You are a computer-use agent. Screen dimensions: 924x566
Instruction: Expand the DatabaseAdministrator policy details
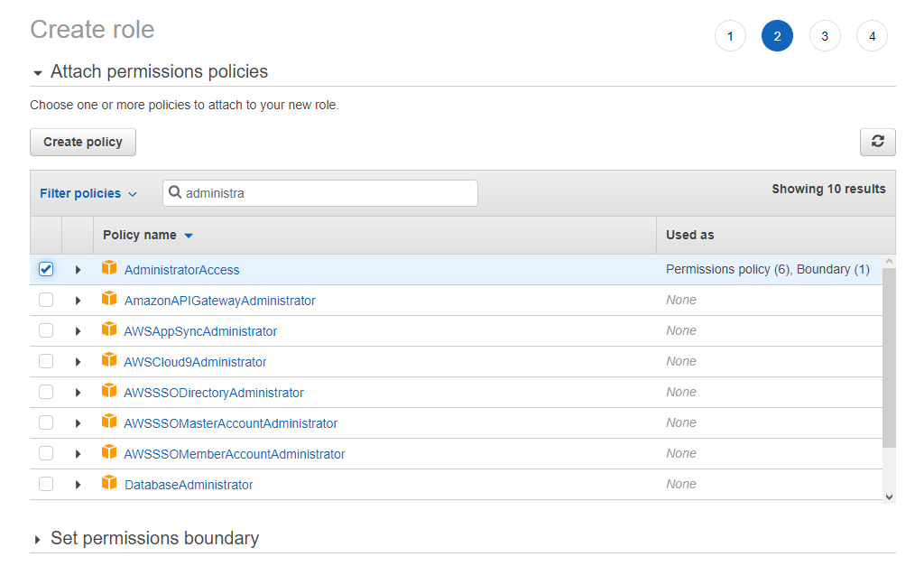(78, 485)
